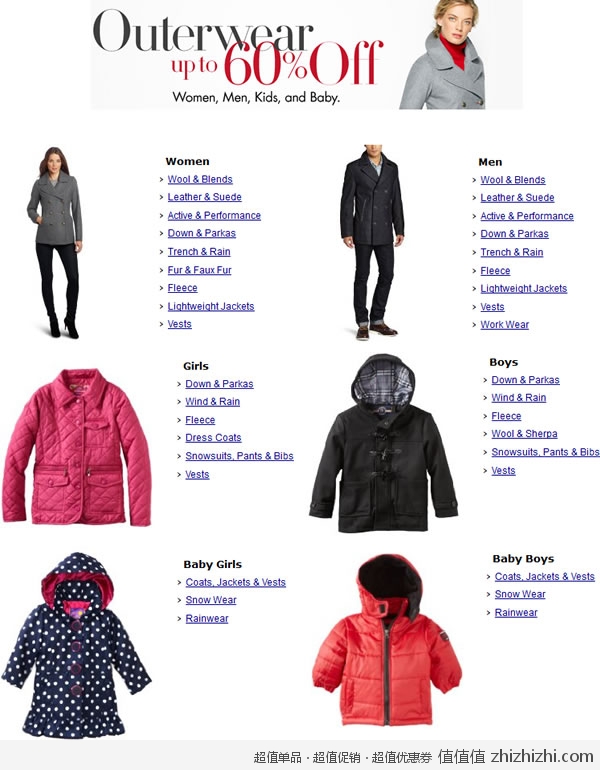Image resolution: width=600 pixels, height=770 pixels.
Task: Browse Men's Work Wear category
Action: [x=504, y=325]
